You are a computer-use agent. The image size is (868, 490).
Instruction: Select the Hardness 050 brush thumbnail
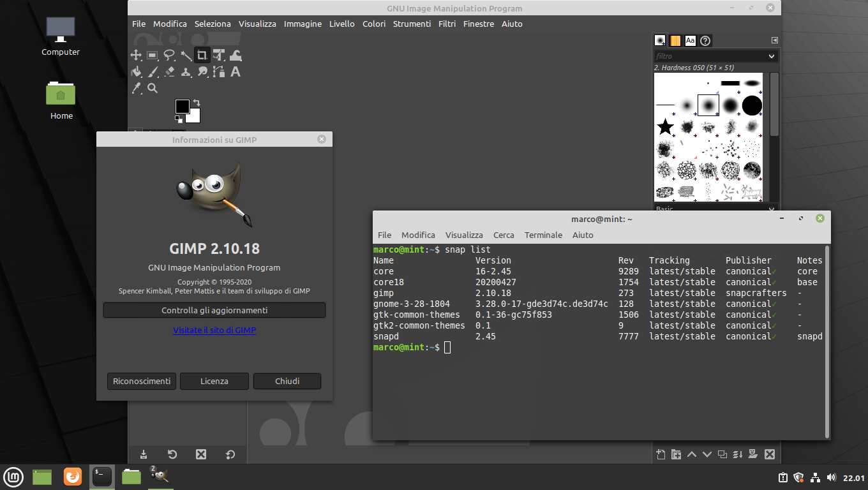tap(708, 105)
